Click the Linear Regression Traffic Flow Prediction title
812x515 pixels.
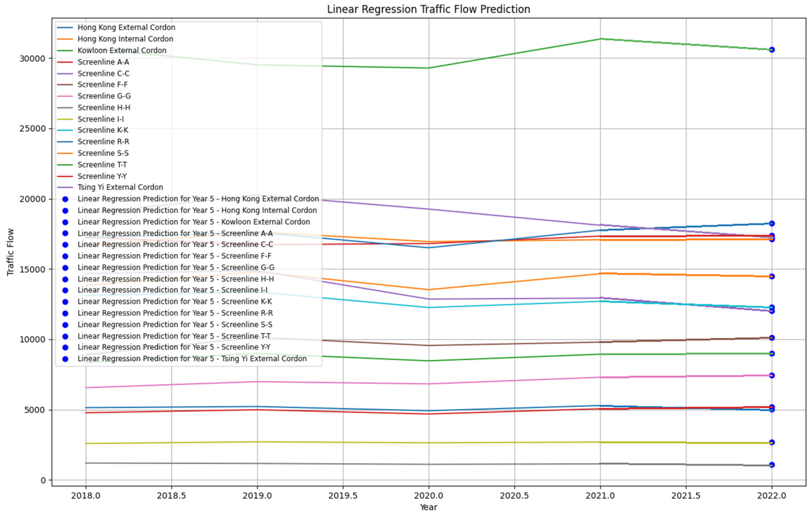[x=428, y=9]
